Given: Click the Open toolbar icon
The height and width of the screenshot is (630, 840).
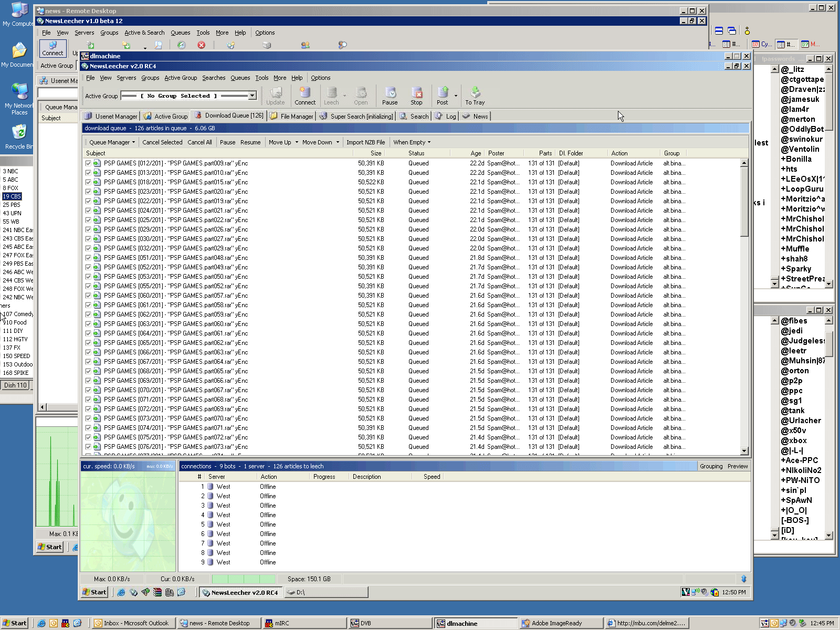Looking at the screenshot, I should (x=361, y=96).
